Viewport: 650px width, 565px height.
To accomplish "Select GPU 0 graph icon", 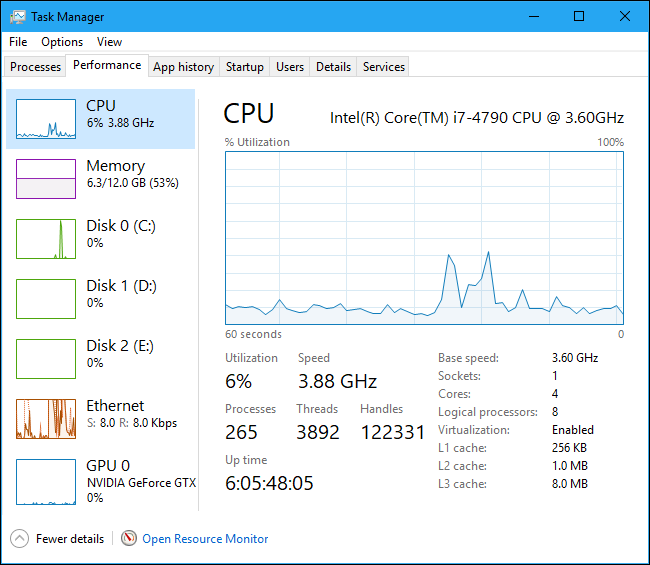I will click(x=46, y=479).
